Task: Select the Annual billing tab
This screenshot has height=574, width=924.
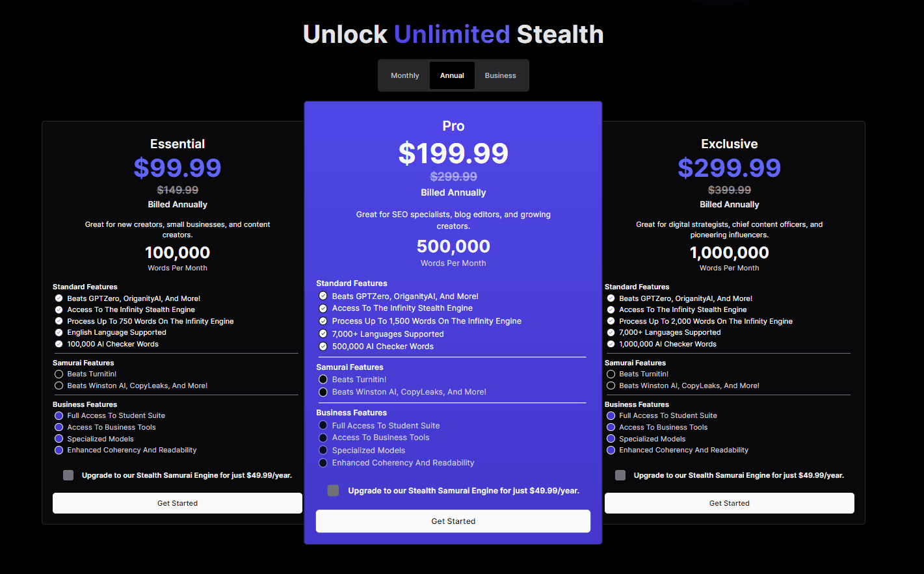Action: [452, 75]
